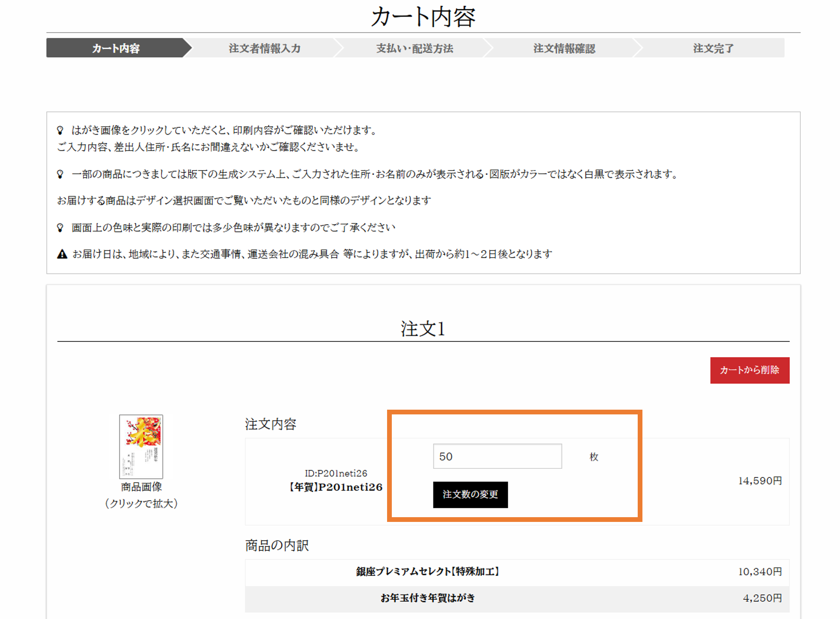The height and width of the screenshot is (619, 840).
Task: Select the 注文完了 step
Action: pos(713,48)
